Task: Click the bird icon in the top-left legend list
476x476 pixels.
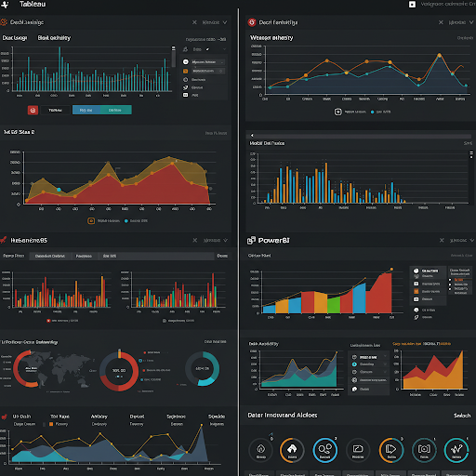Action: pyautogui.click(x=185, y=87)
